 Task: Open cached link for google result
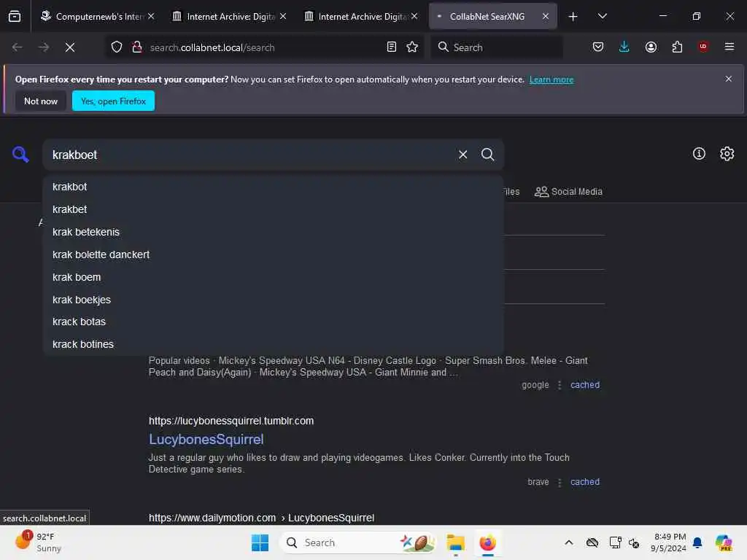585,385
